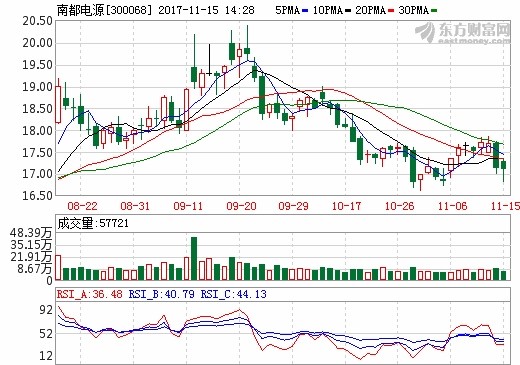Click the timestamp 2017-11-15 14:28
This screenshot has height=365, width=520.
click(206, 10)
